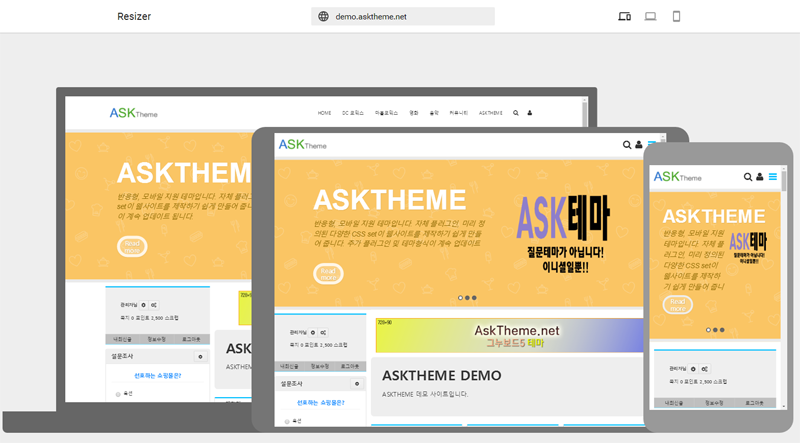Image resolution: width=800 pixels, height=443 pixels.
Task: Click AskTheme.net gradient banner in tablet preview
Action: (x=510, y=335)
